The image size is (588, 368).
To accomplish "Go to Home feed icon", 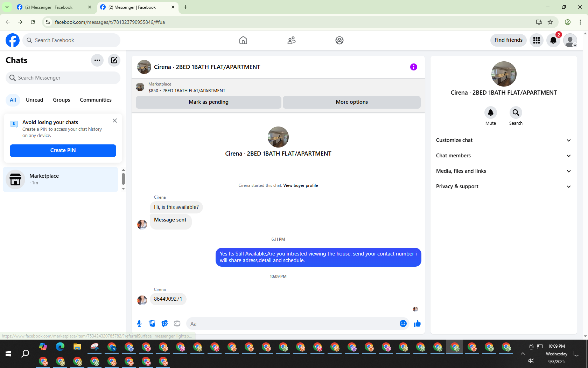I will click(243, 40).
